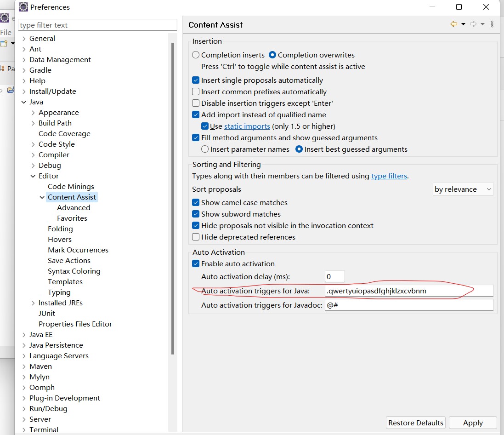Open the forward history dropdown arrow

click(x=482, y=24)
